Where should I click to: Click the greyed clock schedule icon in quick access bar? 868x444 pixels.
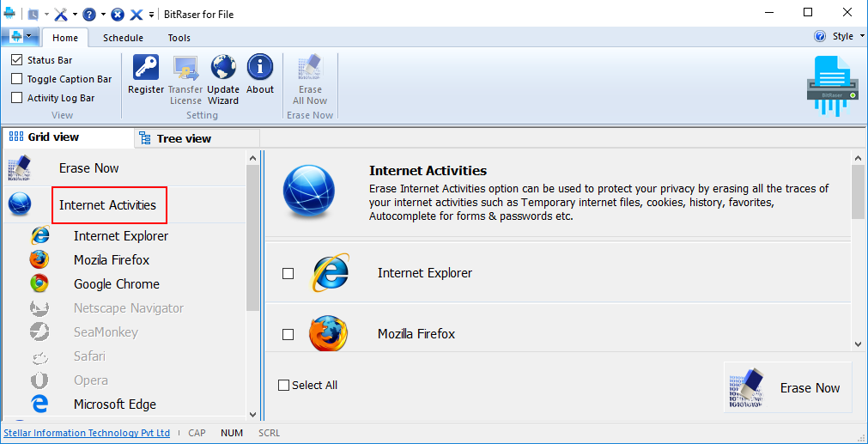click(33, 15)
